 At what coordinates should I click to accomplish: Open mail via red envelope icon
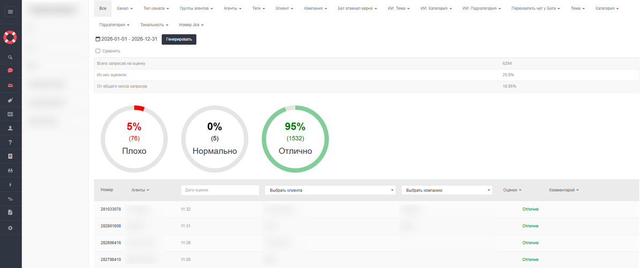point(10,85)
